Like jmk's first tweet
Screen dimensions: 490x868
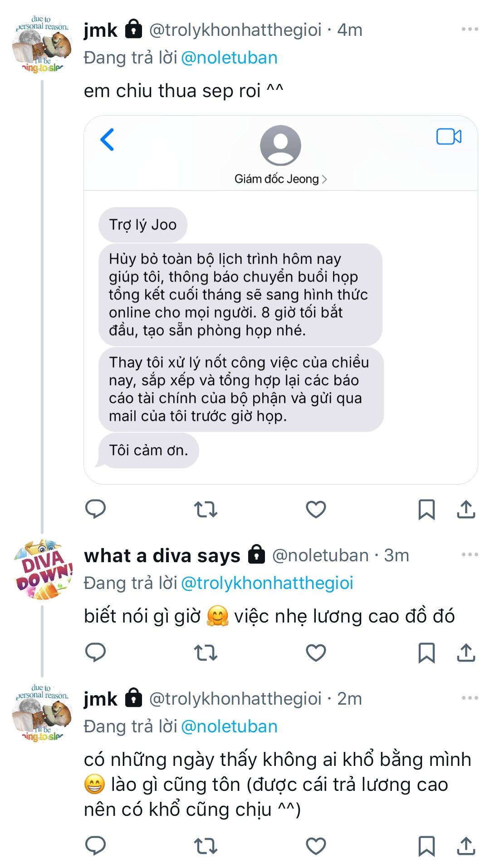tap(316, 509)
